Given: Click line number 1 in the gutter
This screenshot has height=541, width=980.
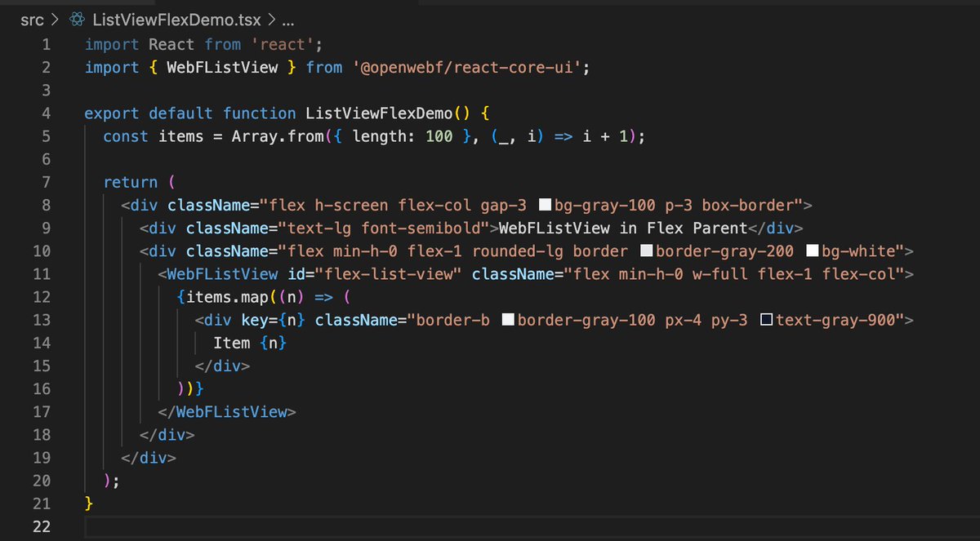Looking at the screenshot, I should 46,44.
